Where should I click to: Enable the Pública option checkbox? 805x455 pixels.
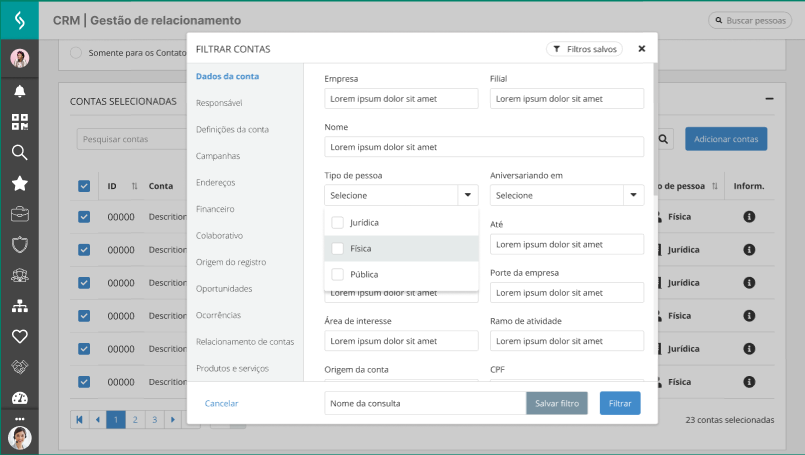pos(338,274)
